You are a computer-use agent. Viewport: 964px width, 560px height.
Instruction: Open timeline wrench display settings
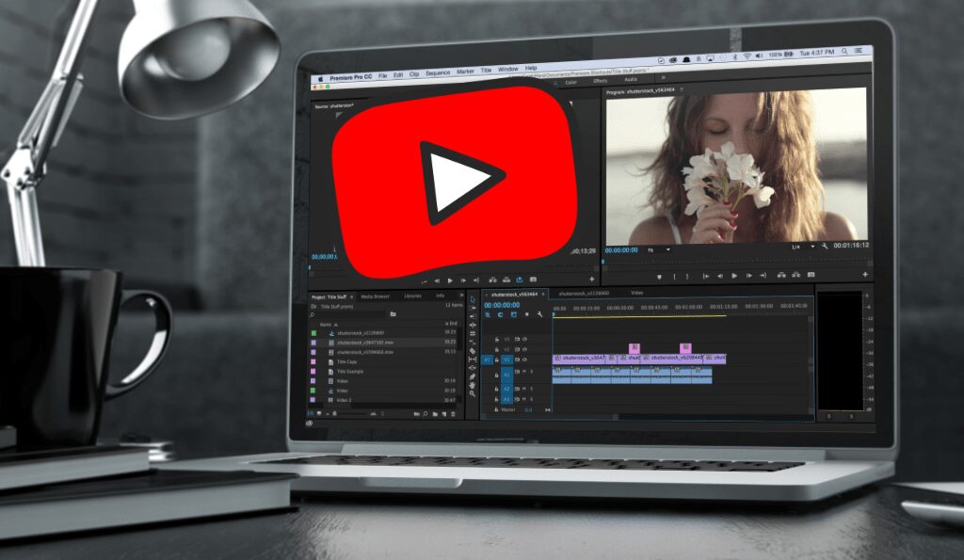coord(540,315)
